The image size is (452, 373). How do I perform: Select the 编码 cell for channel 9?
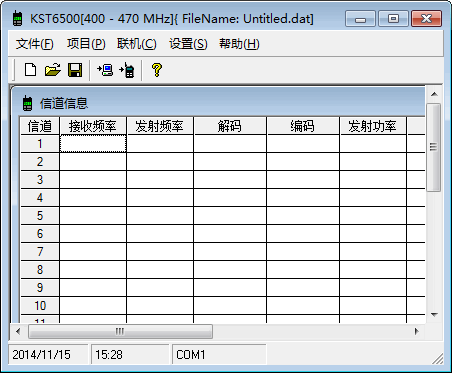pos(303,288)
